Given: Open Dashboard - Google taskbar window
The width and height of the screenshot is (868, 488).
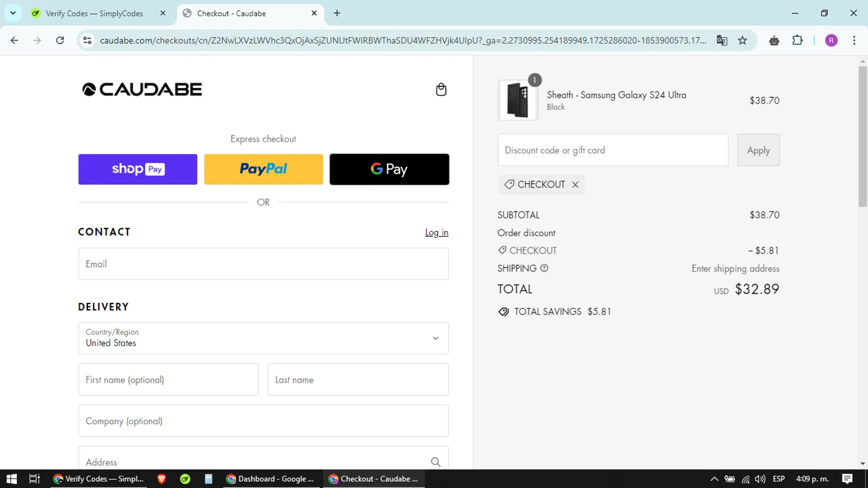Looking at the screenshot, I should coord(271,479).
